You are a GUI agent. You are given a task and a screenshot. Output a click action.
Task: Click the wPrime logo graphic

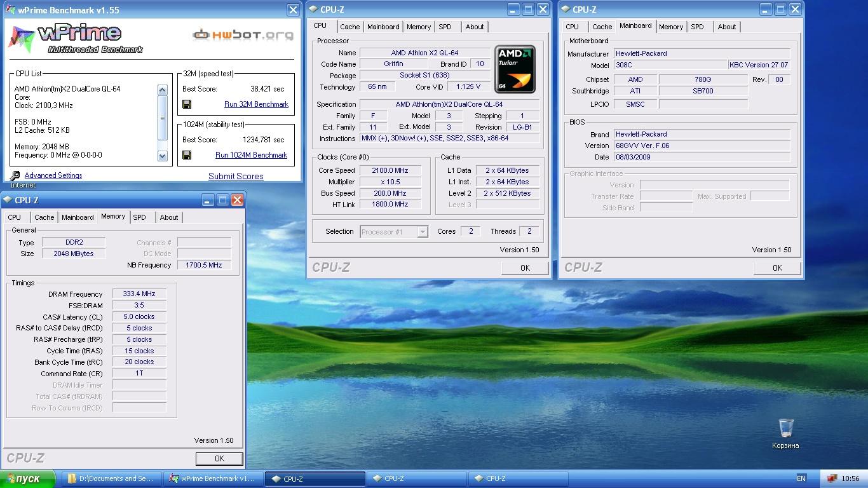76,38
